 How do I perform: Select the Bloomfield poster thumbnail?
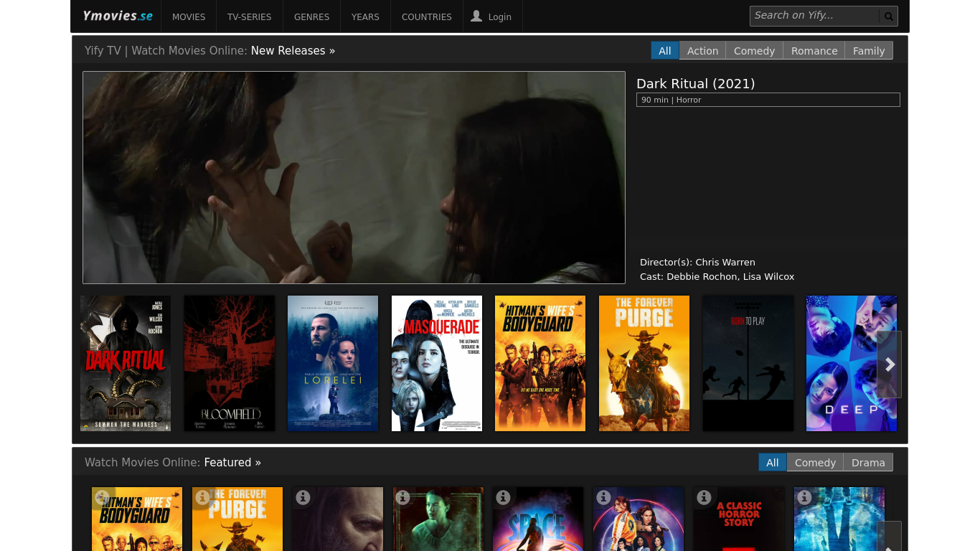pyautogui.click(x=230, y=363)
